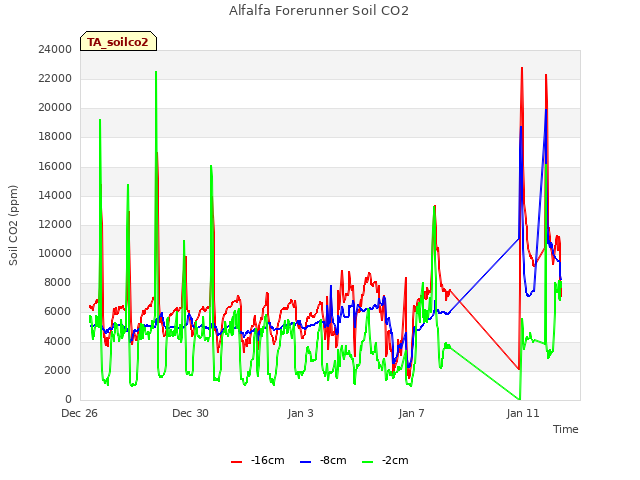Click the red -16cm legend line swatch
Viewport: 640px width, 480px height.
pyautogui.click(x=236, y=462)
